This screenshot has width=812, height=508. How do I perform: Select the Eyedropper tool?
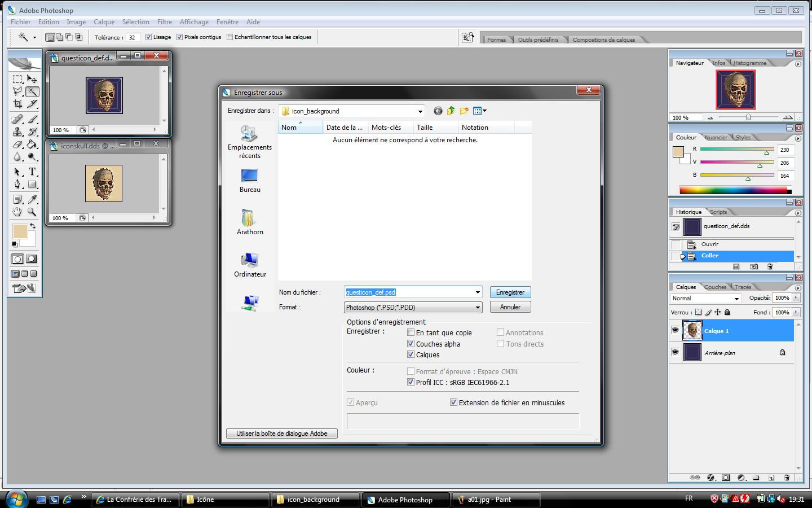tap(32, 199)
